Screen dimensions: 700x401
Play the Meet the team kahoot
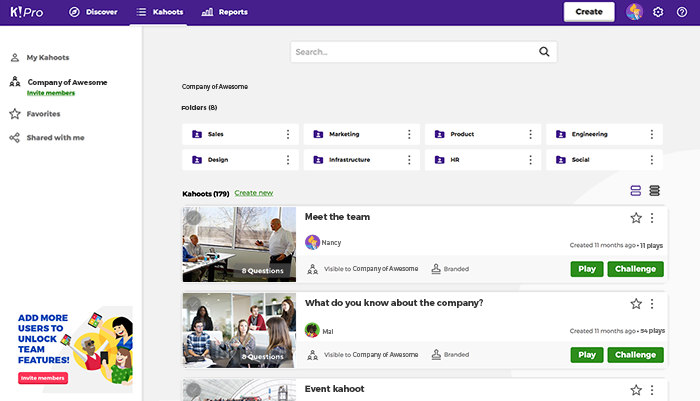[587, 269]
